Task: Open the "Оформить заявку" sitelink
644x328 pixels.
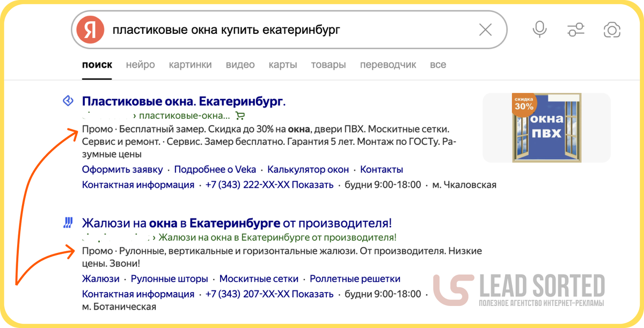Action: 122,169
